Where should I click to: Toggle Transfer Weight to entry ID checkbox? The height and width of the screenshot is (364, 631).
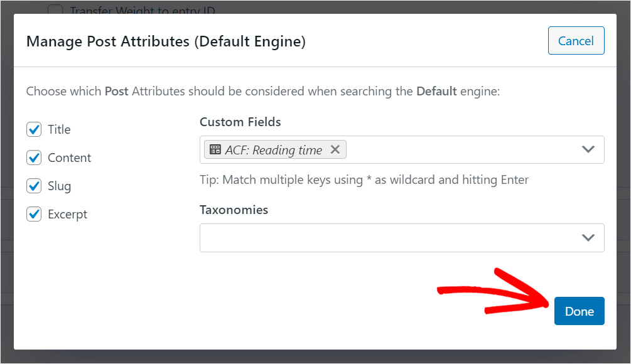pos(55,9)
